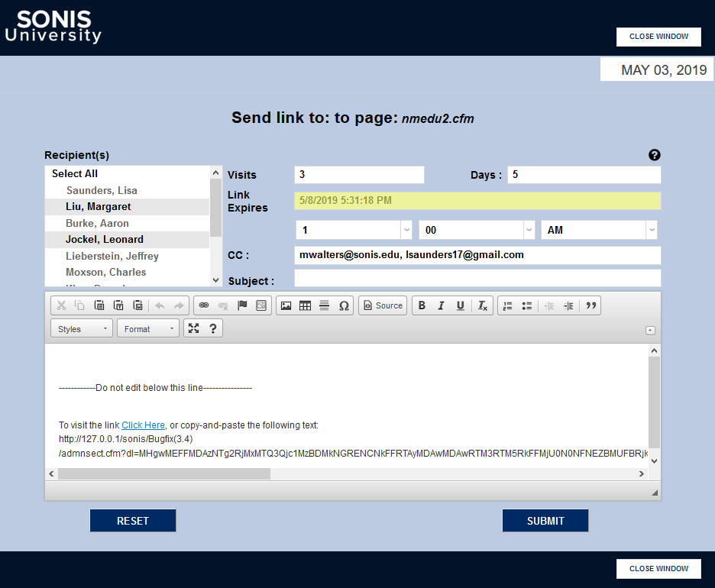
Task: Open the Styles dropdown
Action: pyautogui.click(x=82, y=329)
